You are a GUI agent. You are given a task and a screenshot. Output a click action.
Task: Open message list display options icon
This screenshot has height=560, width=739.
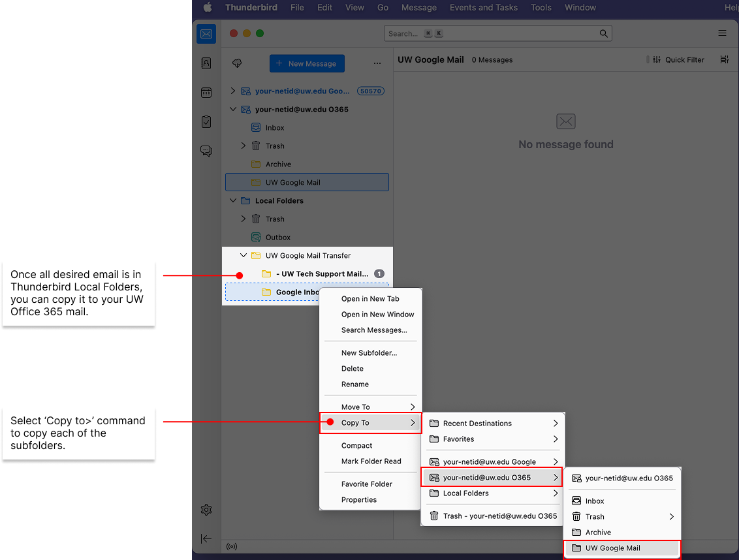coord(724,59)
